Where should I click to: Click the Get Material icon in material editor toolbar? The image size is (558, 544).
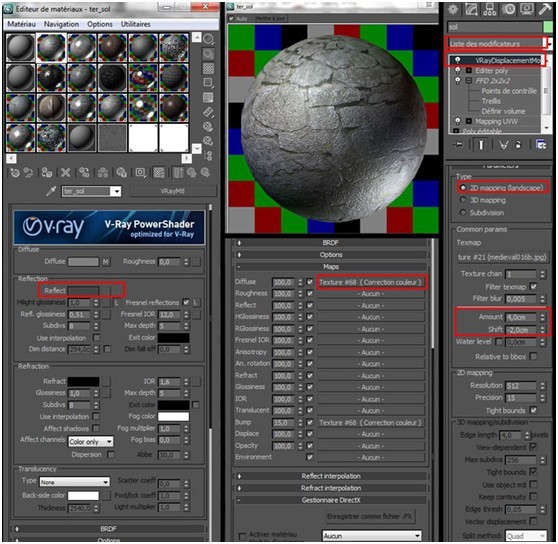pyautogui.click(x=15, y=173)
